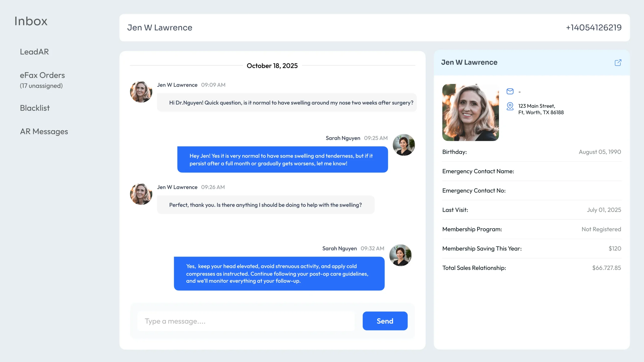Click the reply about keeping head elevated
Image resolution: width=644 pixels, height=362 pixels.
click(279, 273)
